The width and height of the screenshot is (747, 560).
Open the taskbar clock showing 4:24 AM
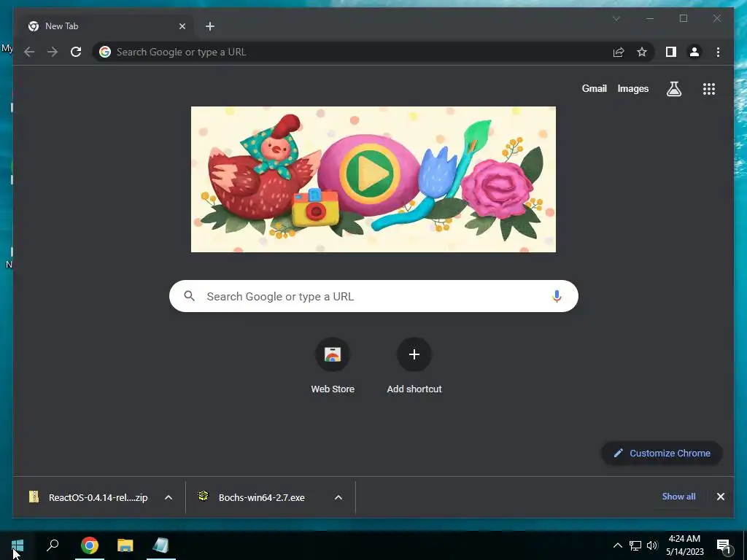(684, 545)
